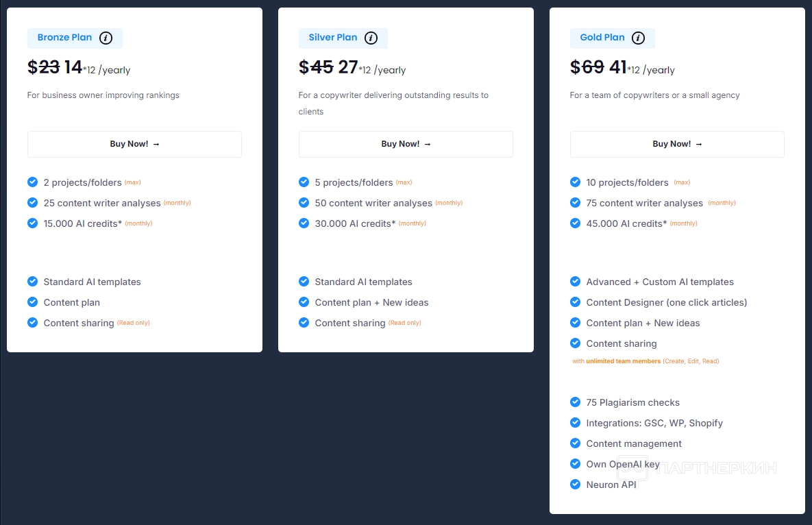Click checkmark beside Own OpenAI key
Viewport: 812px width, 525px height.
(575, 464)
